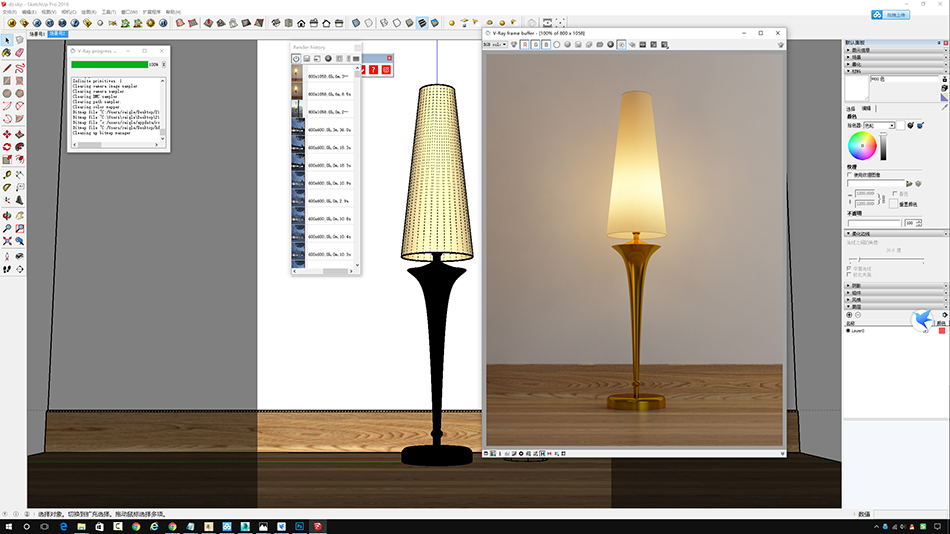Click the red question mark help icon
The width and height of the screenshot is (950, 534).
(x=373, y=69)
